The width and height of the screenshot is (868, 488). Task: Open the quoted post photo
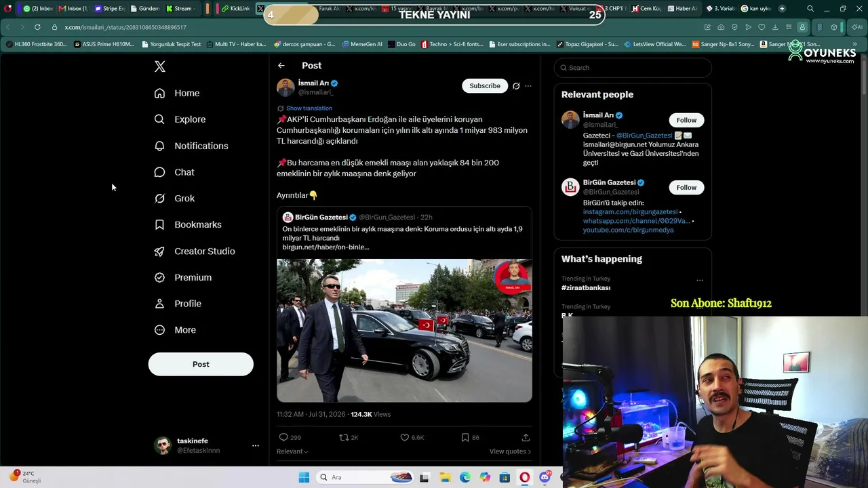tap(404, 331)
